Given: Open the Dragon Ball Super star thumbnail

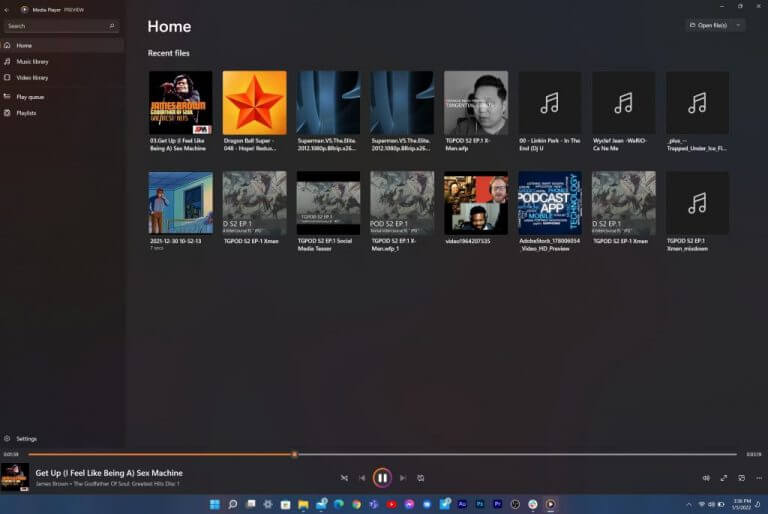Looking at the screenshot, I should tap(255, 102).
